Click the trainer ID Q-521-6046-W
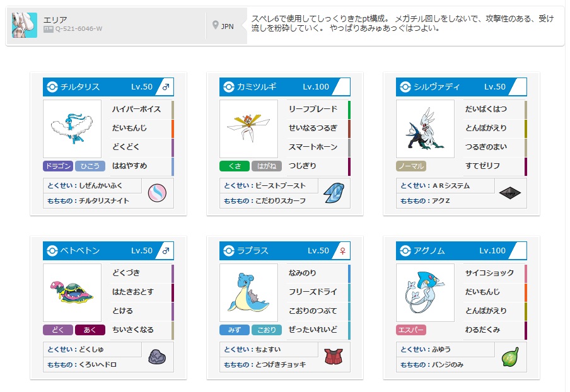This screenshot has width=570, height=392. 79,29
